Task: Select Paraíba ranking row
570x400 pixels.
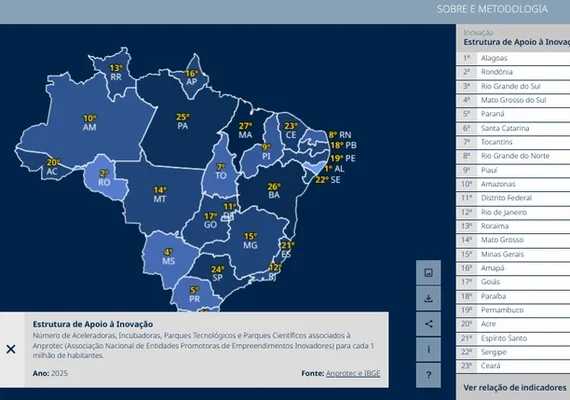Action: pyautogui.click(x=513, y=296)
